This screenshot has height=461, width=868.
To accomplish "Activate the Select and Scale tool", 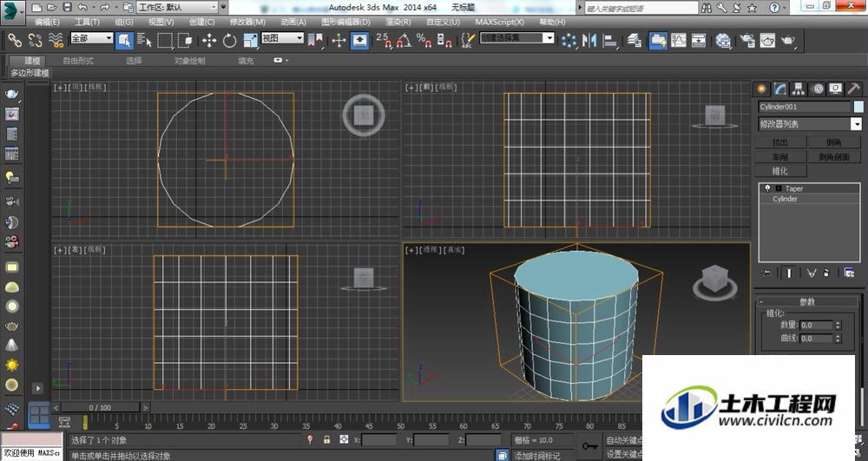I will (x=250, y=41).
